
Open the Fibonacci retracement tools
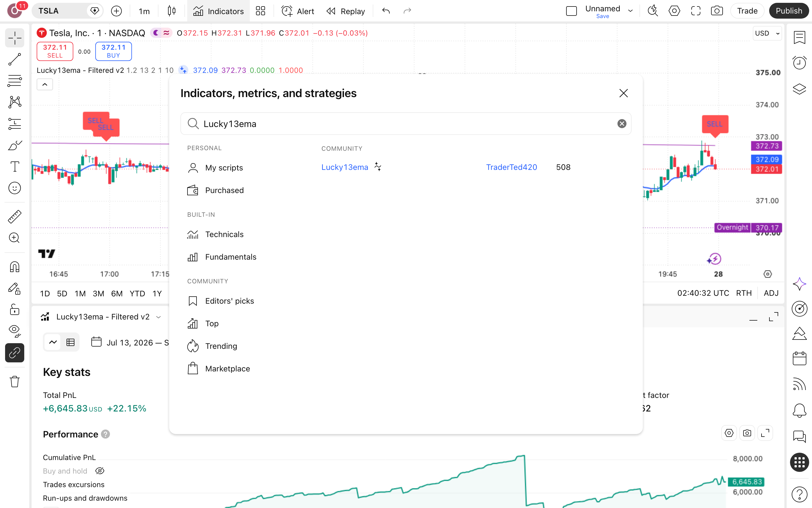tap(14, 81)
